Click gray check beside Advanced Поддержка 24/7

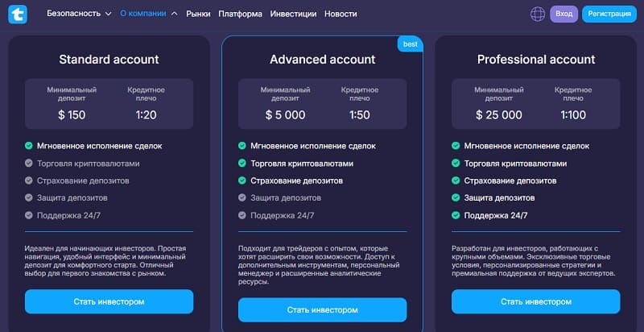point(242,215)
